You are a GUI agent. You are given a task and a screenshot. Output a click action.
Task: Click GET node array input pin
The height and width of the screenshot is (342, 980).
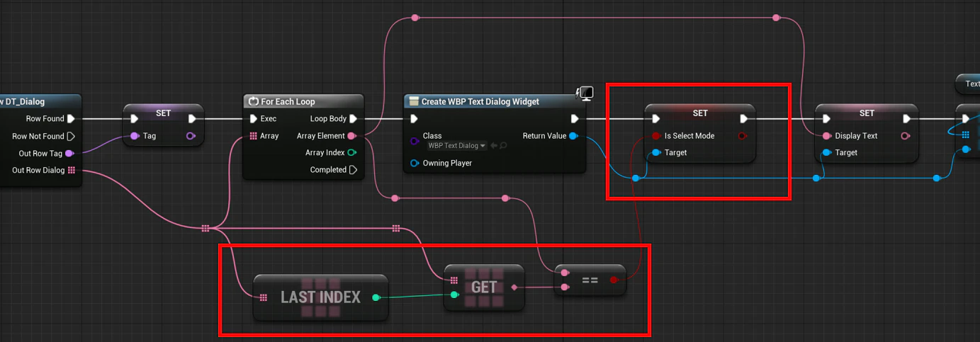coord(454,280)
